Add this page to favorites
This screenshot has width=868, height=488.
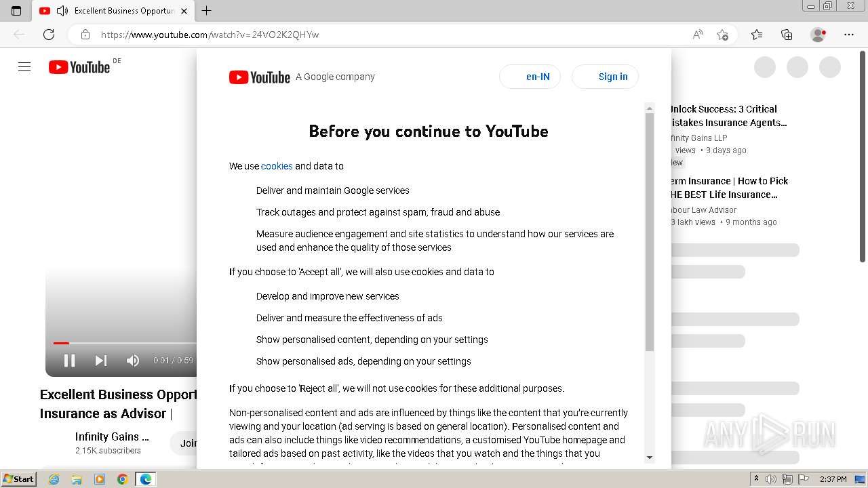click(723, 35)
